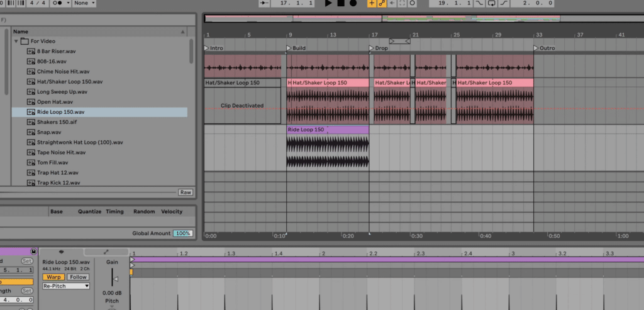The width and height of the screenshot is (644, 310).
Task: Click the Stop transport button
Action: coord(340,3)
